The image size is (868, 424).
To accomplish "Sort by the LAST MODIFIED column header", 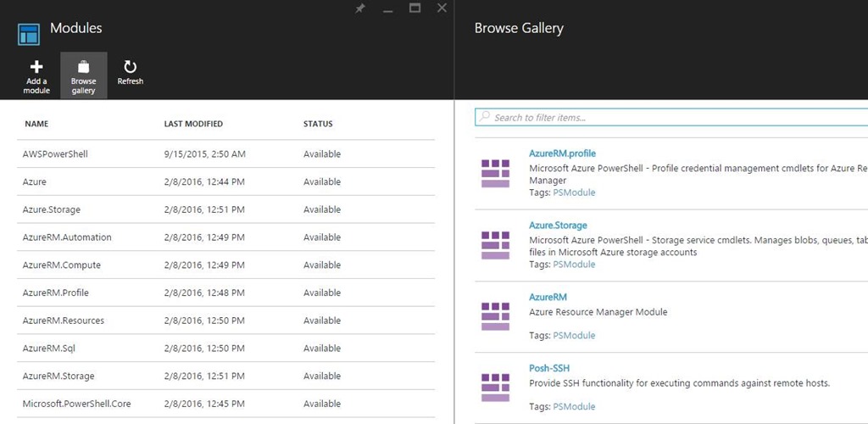I will click(x=193, y=124).
